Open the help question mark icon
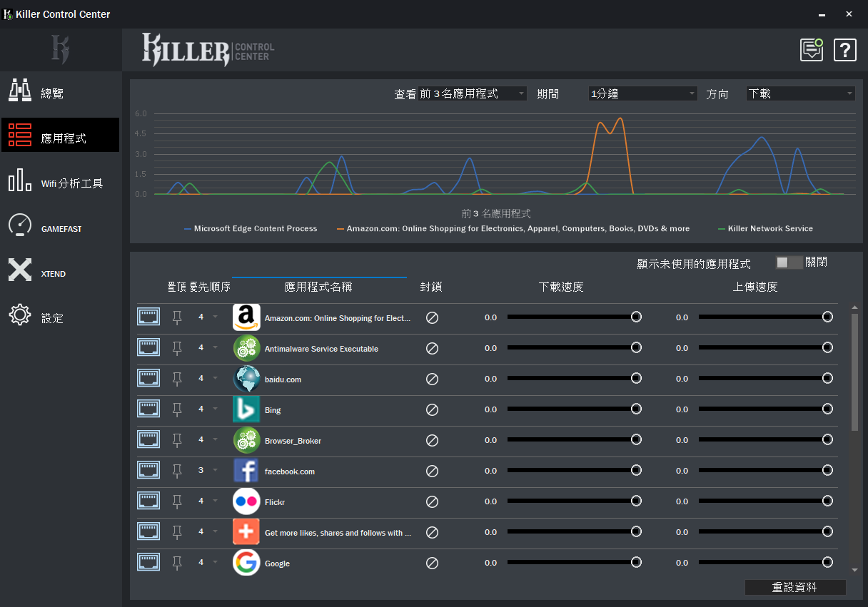Screen dimensions: 868x607 [845, 50]
